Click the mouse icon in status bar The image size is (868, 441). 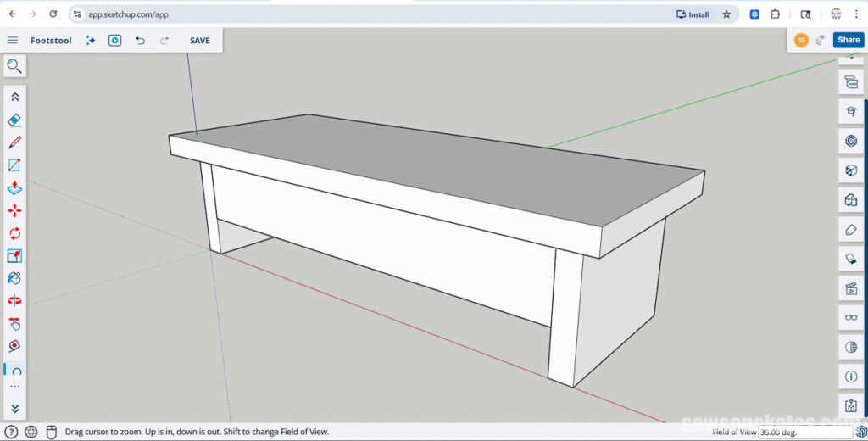(51, 433)
